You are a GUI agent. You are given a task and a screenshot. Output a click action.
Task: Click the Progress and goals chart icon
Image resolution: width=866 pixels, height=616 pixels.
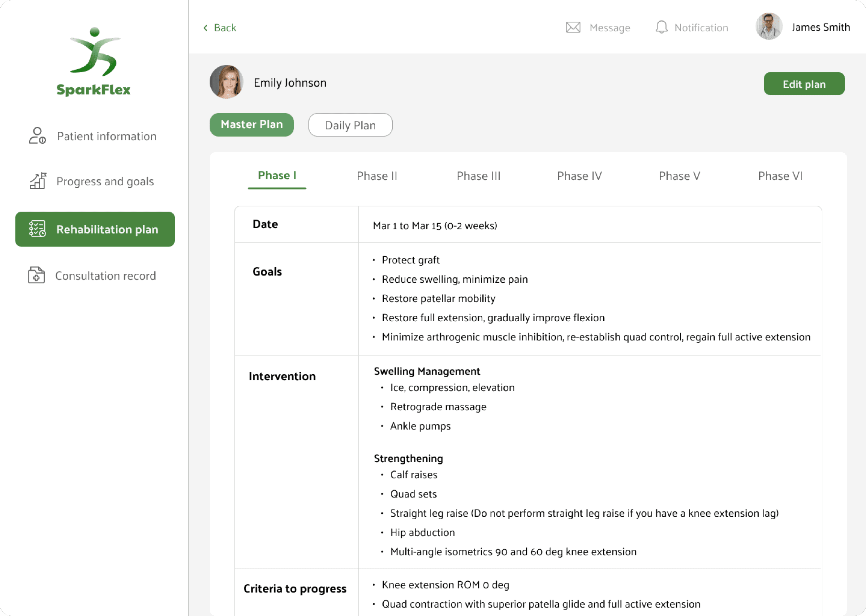click(x=37, y=181)
